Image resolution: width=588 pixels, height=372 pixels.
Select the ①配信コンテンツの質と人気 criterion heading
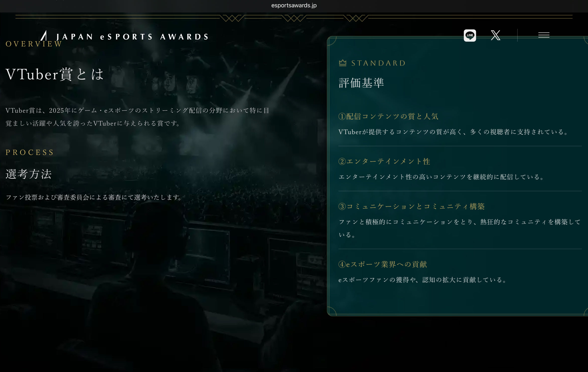point(388,116)
